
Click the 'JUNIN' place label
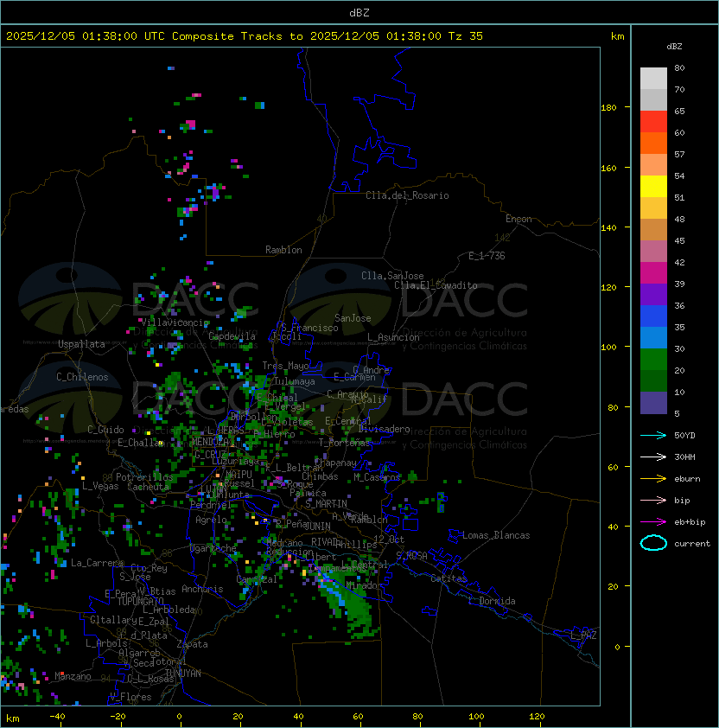[x=317, y=526]
